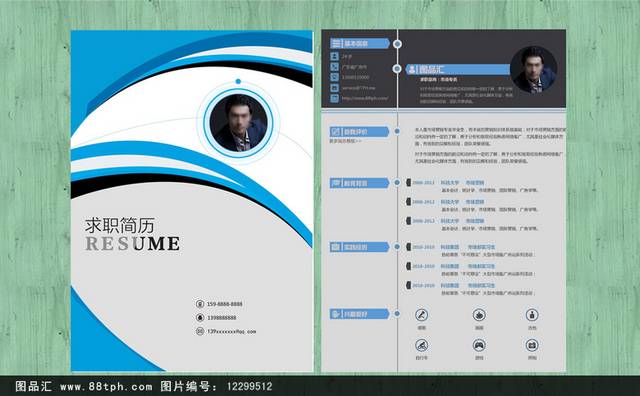Viewport: 640px width, 396px height.
Task: Click the 兴趣爱好 section banner
Action: (x=360, y=314)
